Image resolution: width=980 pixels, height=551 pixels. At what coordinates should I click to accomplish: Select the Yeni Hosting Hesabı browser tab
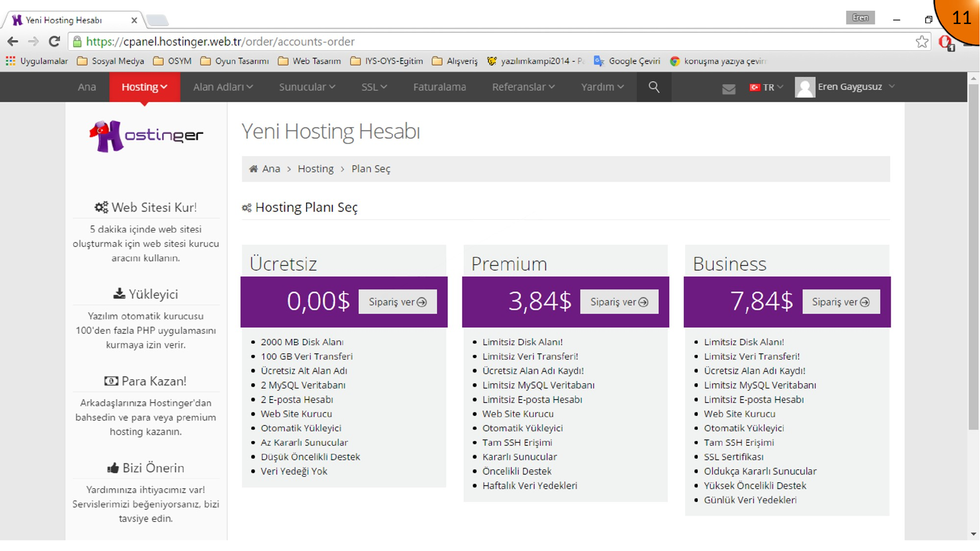[x=73, y=20]
